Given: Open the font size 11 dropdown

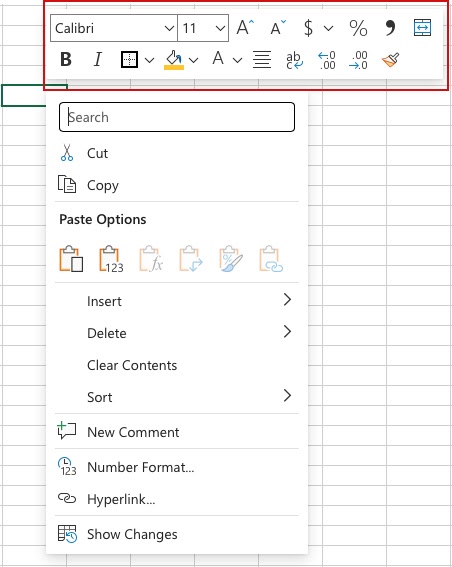Looking at the screenshot, I should pos(203,28).
